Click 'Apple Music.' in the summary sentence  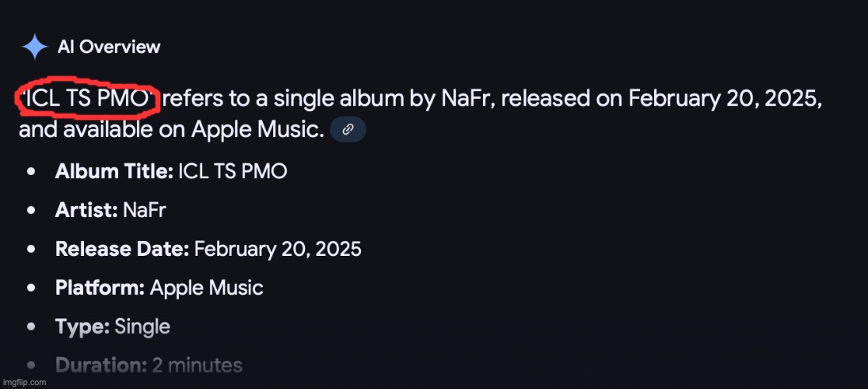(x=257, y=130)
